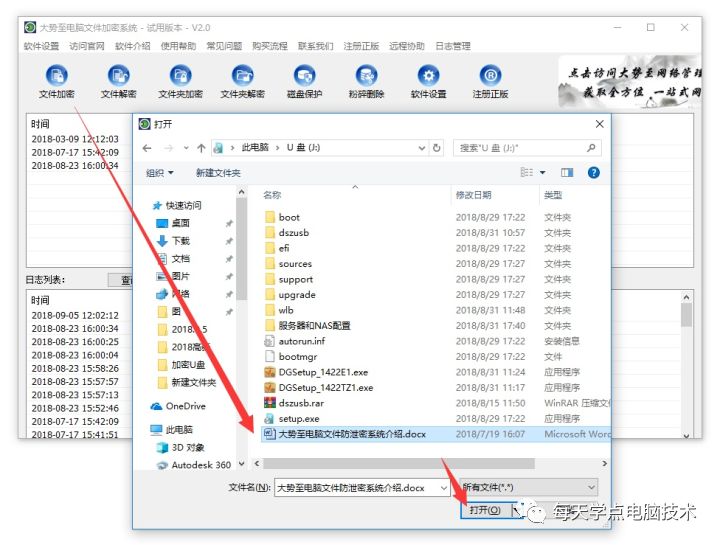This screenshot has width=720, height=545.
Task: Sort by 修改日期 column header
Action: click(x=473, y=195)
